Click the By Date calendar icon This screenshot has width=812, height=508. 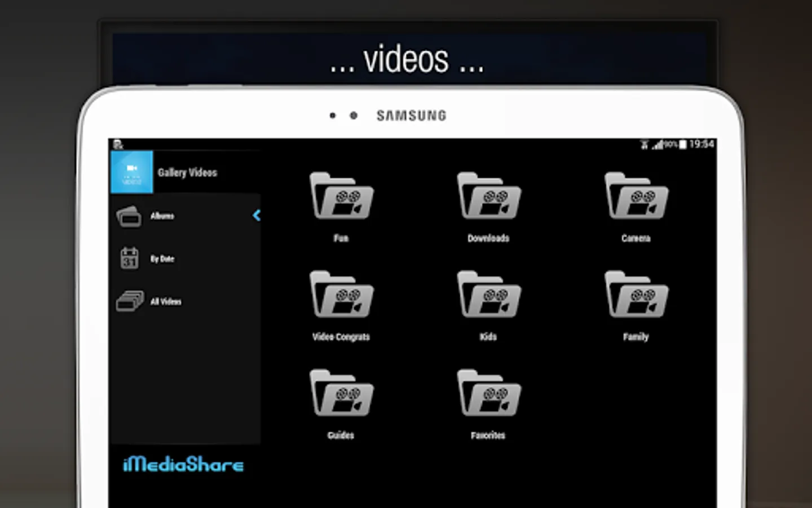130,259
